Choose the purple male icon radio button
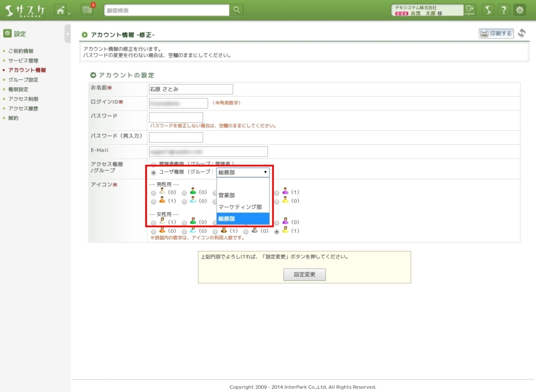The height and width of the screenshot is (392, 536). (x=277, y=192)
